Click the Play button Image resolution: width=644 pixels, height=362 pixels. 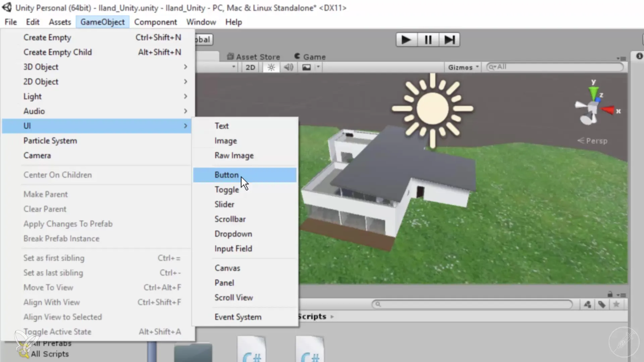point(407,40)
